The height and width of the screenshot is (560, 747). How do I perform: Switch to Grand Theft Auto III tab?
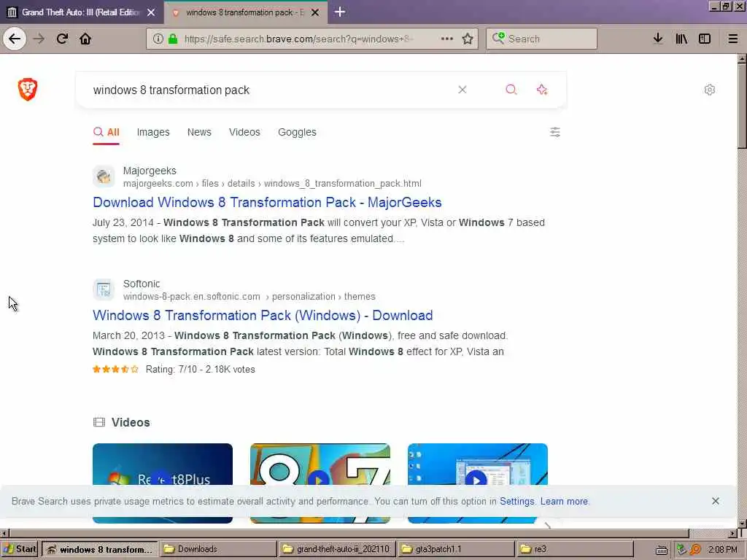[80, 12]
